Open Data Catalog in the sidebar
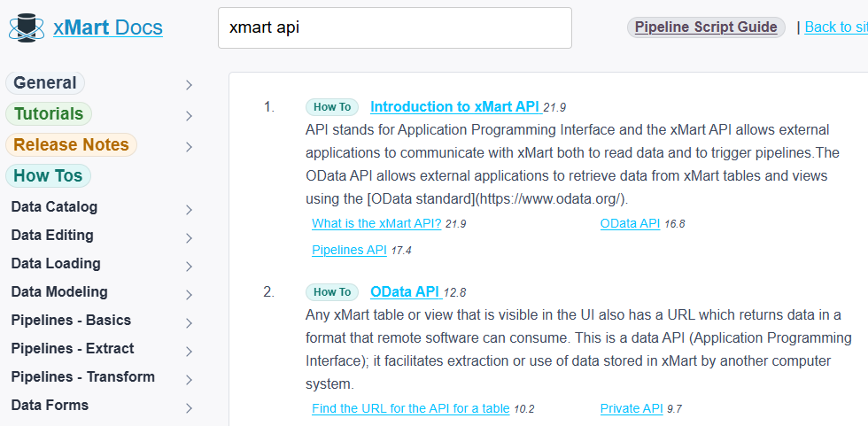 [54, 207]
